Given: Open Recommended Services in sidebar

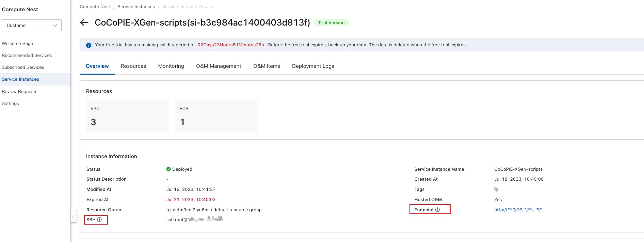Looking at the screenshot, I should tap(27, 55).
